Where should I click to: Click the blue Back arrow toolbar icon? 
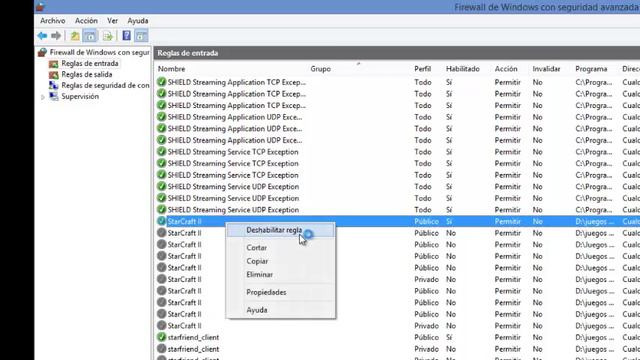(42, 36)
